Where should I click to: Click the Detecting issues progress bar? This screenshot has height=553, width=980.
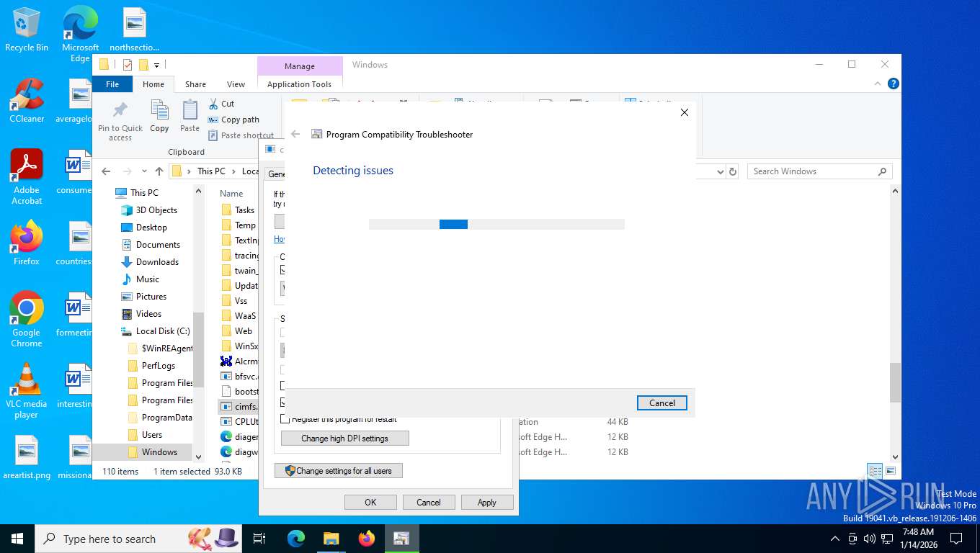496,224
